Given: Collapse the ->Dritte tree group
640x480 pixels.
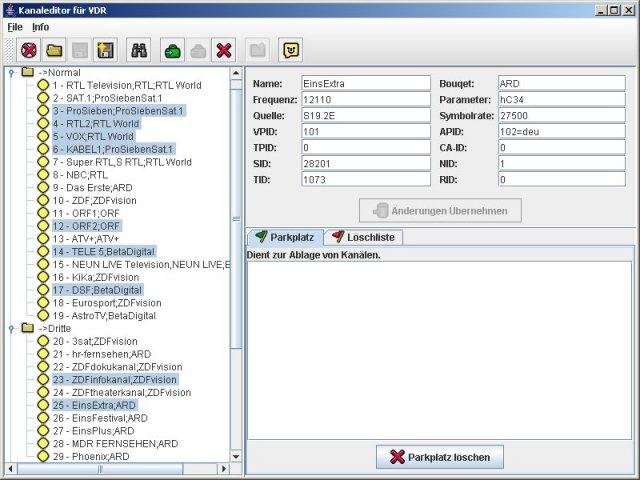Looking at the screenshot, I should click(11, 329).
